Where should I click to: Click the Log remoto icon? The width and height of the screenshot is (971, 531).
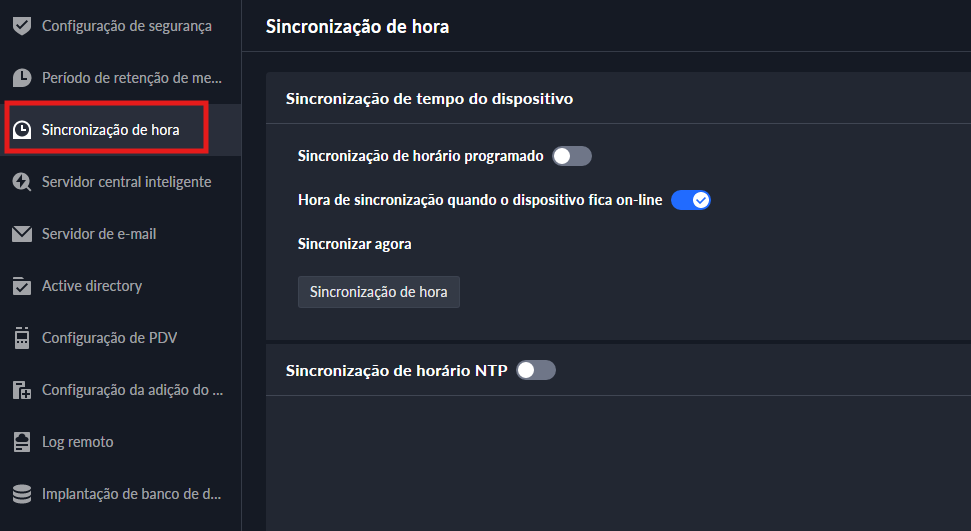[21, 442]
